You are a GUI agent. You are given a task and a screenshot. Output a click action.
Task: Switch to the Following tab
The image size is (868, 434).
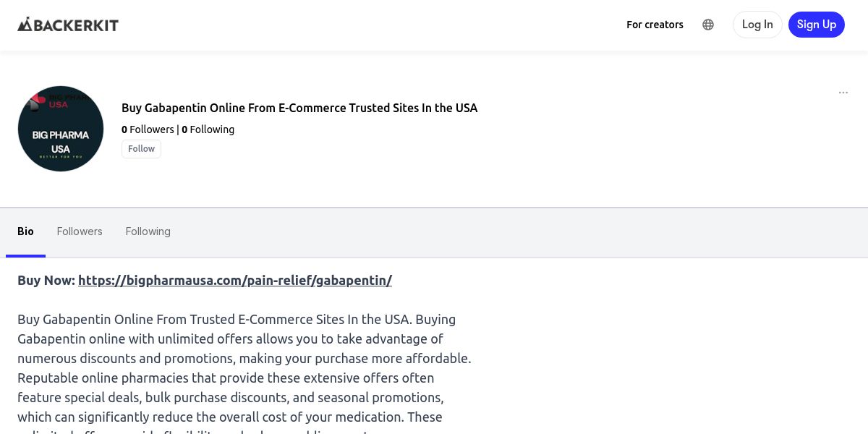click(148, 231)
